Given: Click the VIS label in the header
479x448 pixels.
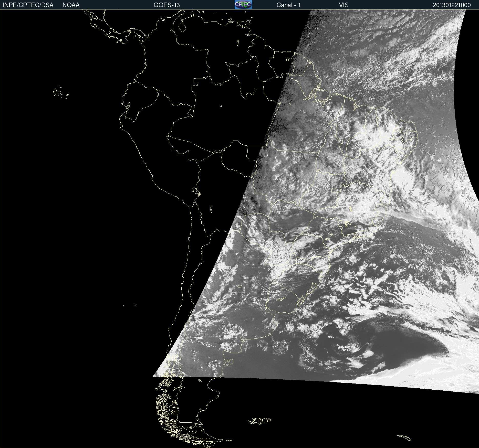Looking at the screenshot, I should click(344, 5).
